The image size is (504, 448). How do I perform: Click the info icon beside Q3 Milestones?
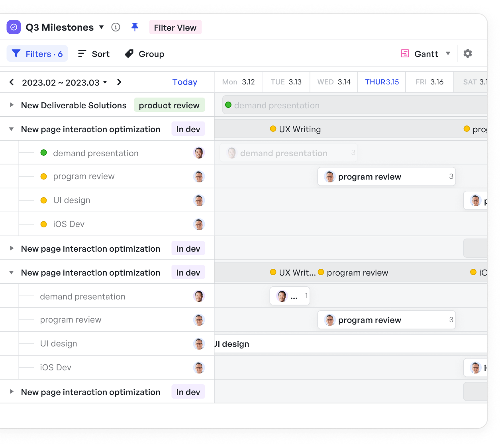[116, 27]
